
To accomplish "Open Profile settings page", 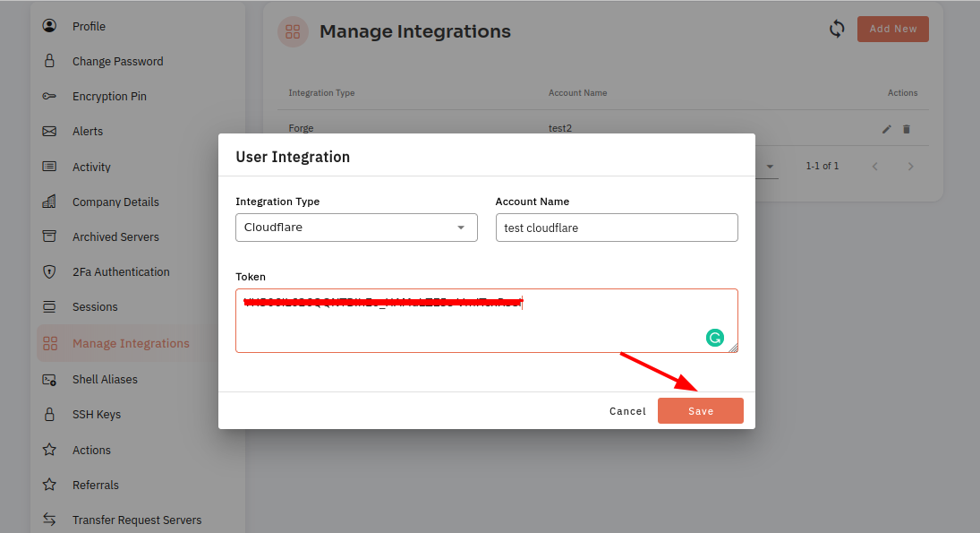I will pyautogui.click(x=89, y=26).
